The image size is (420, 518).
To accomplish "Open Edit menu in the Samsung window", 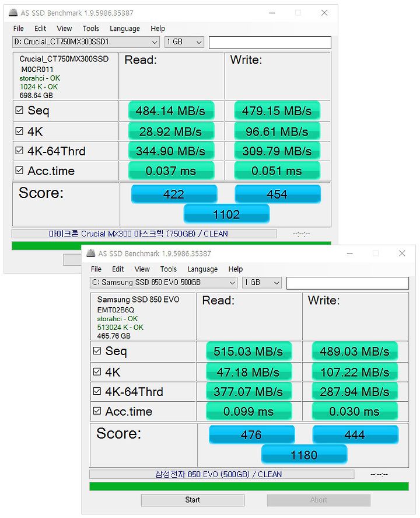I will 118,269.
